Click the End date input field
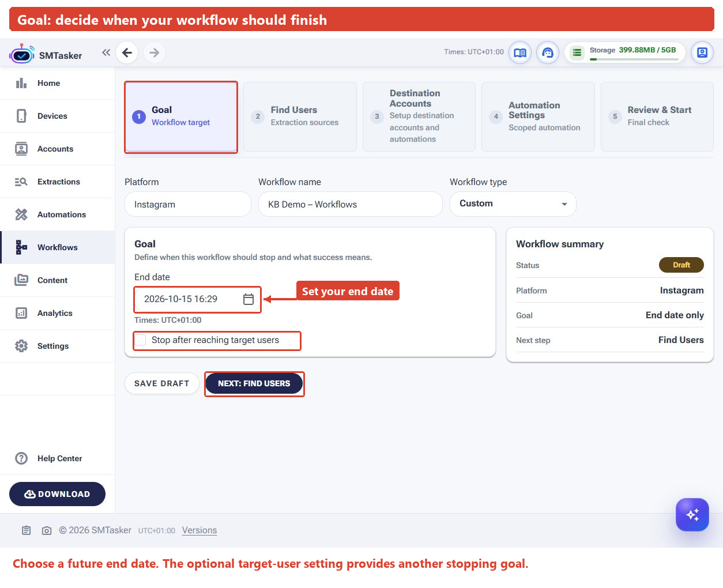723x588 pixels. (x=198, y=299)
